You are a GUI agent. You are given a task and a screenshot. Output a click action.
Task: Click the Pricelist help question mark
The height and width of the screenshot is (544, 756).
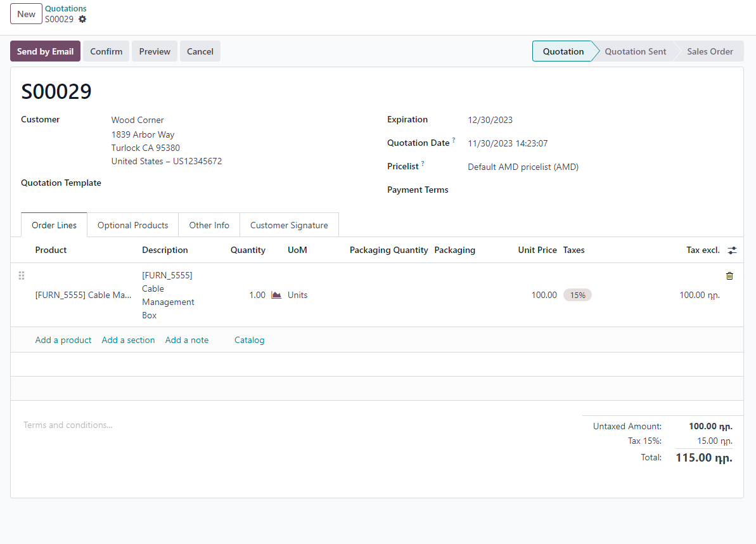coord(423,164)
